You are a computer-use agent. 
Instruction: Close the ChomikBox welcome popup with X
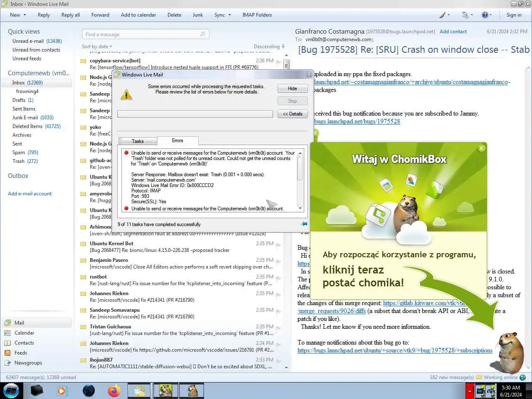[x=481, y=148]
